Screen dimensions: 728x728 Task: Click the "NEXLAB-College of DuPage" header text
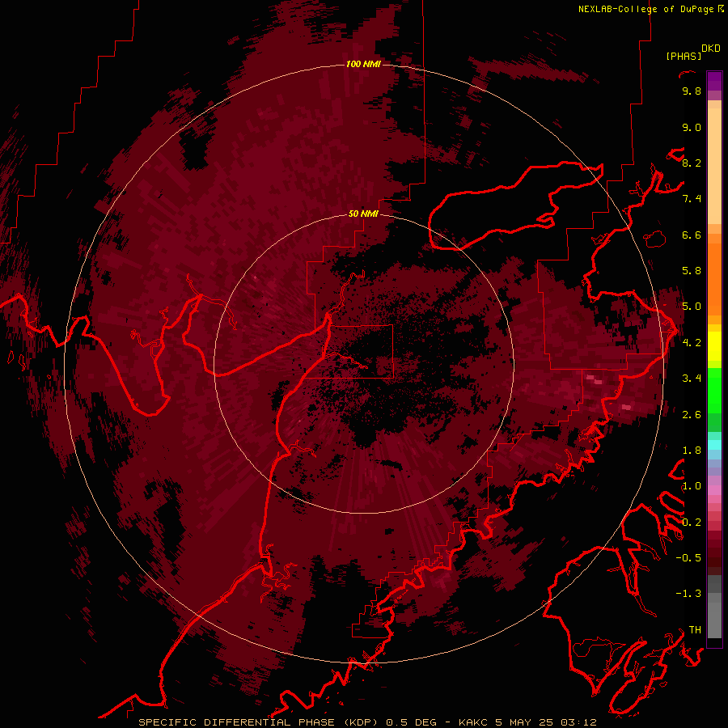pyautogui.click(x=647, y=9)
